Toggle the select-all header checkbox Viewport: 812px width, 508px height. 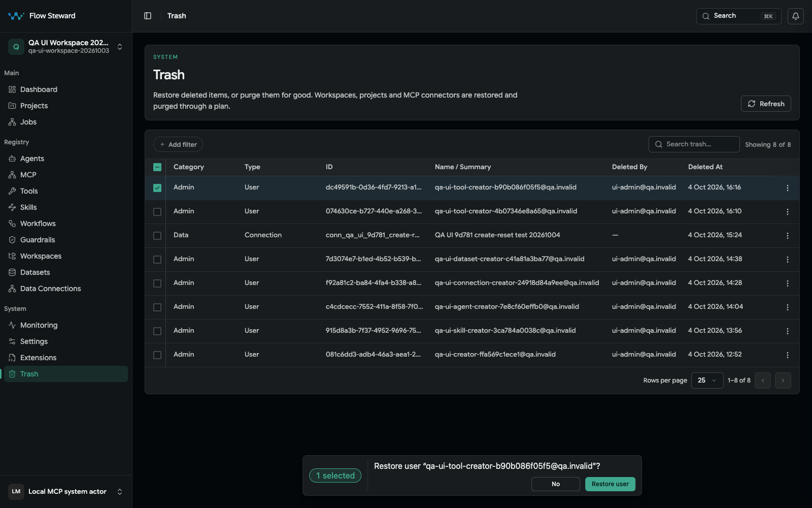click(x=157, y=167)
